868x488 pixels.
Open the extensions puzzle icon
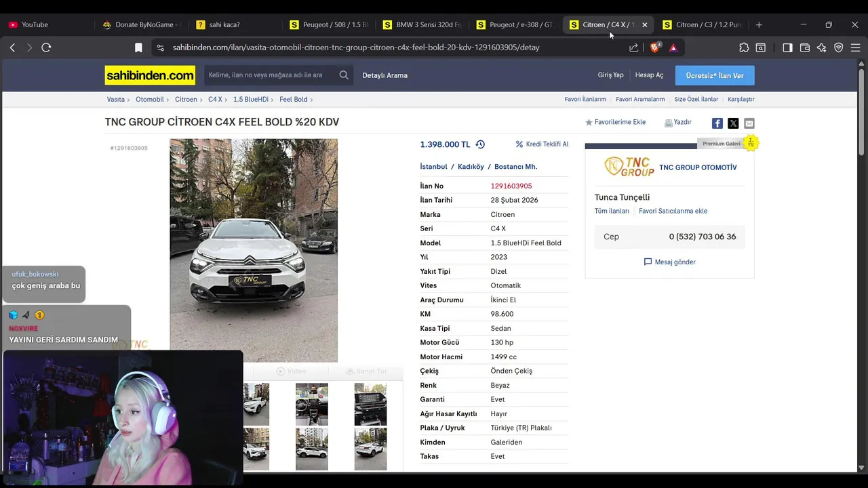(744, 47)
